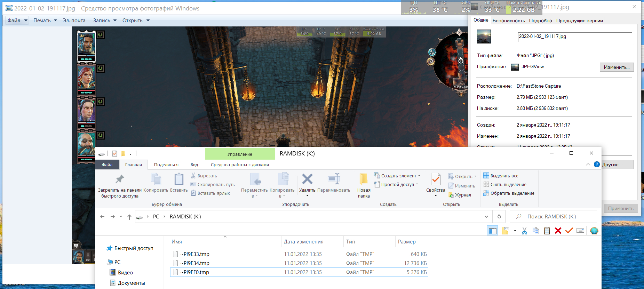Screen dimensions: 644x289
Task: Sort files by Дата изменения column
Action: pyautogui.click(x=303, y=242)
